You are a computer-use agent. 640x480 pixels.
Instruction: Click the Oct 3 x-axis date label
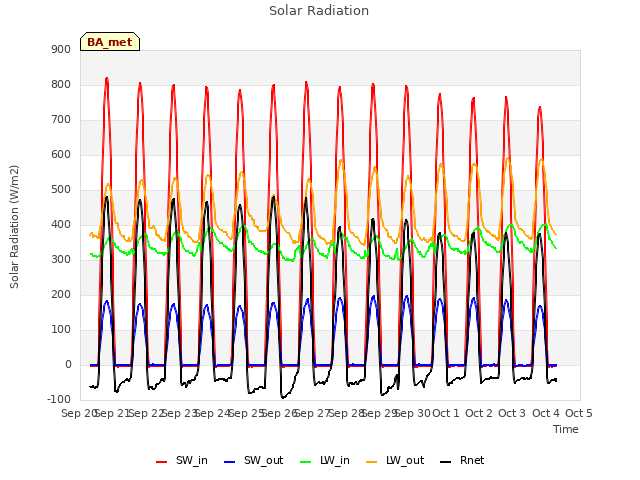[x=512, y=413]
